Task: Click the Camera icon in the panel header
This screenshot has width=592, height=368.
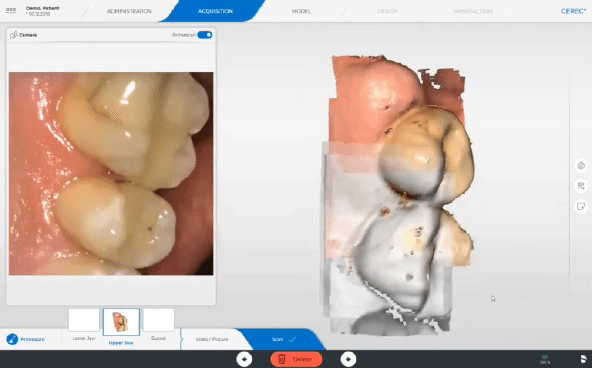Action: pyautogui.click(x=14, y=35)
